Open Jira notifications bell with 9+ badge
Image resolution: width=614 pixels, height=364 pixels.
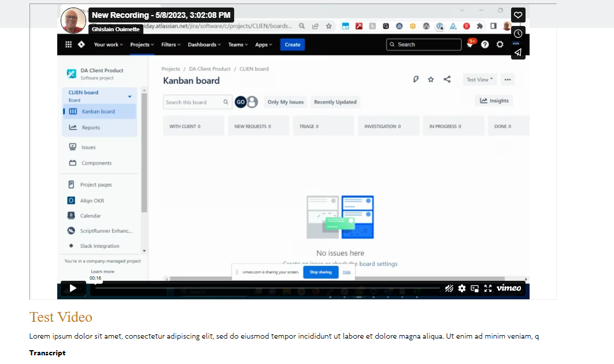tap(470, 44)
